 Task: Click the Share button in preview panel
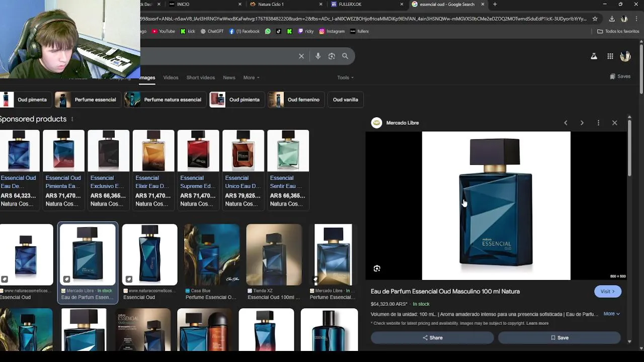[x=432, y=338]
